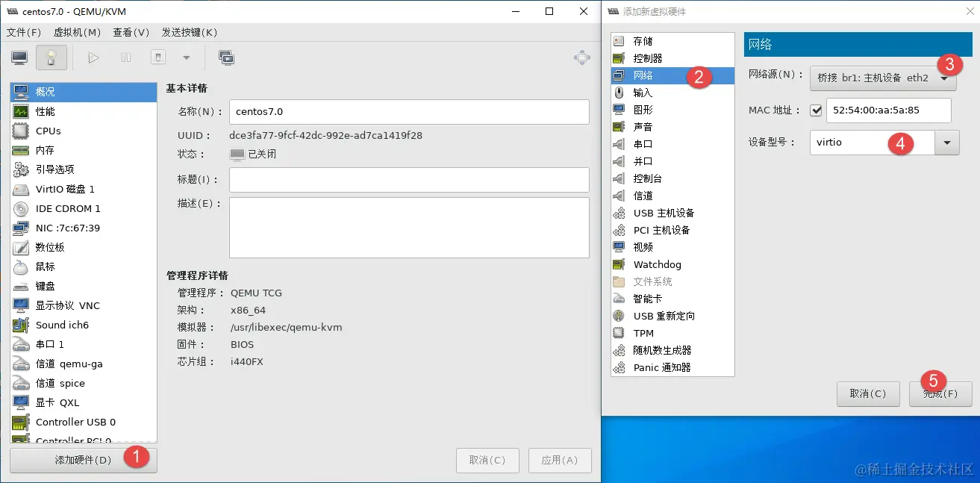Select 显卡 QXL entry
The width and height of the screenshot is (980, 483).
(84, 402)
